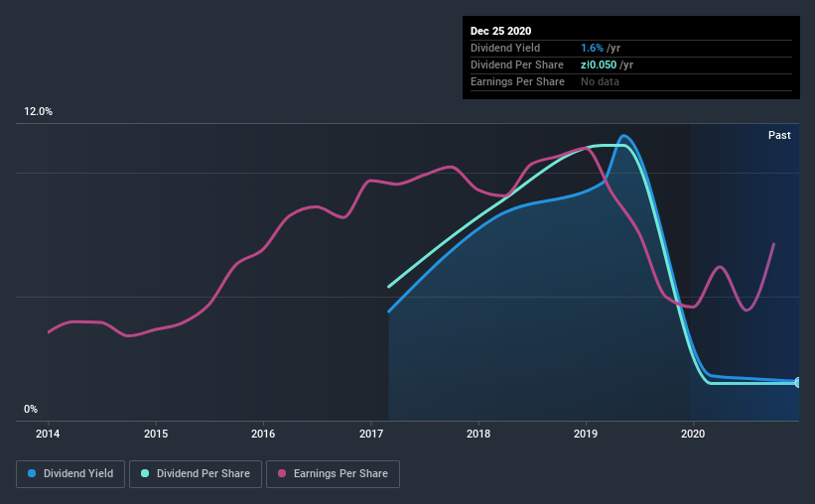
Task: Toggle the Dividend Per Share legend button
Action: (x=196, y=474)
